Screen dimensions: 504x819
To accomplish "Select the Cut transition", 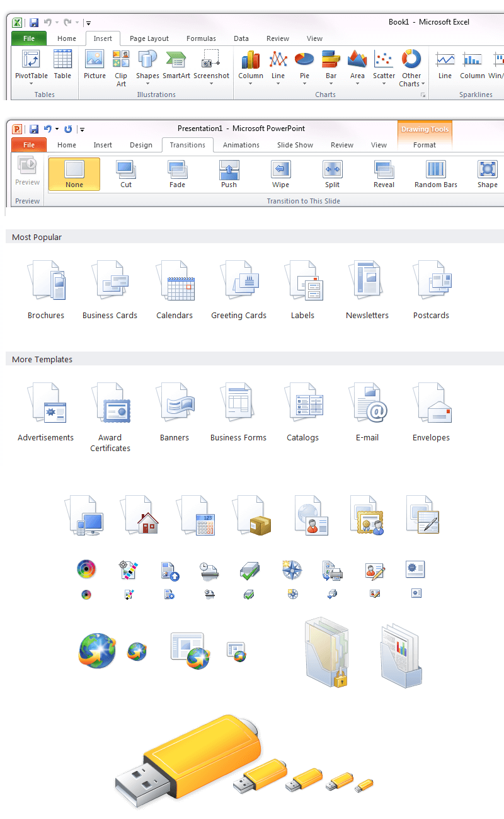I will tap(126, 174).
